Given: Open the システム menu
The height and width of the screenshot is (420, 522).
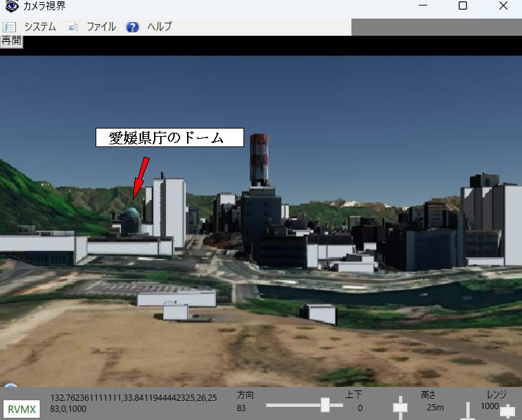Looking at the screenshot, I should click(x=40, y=27).
